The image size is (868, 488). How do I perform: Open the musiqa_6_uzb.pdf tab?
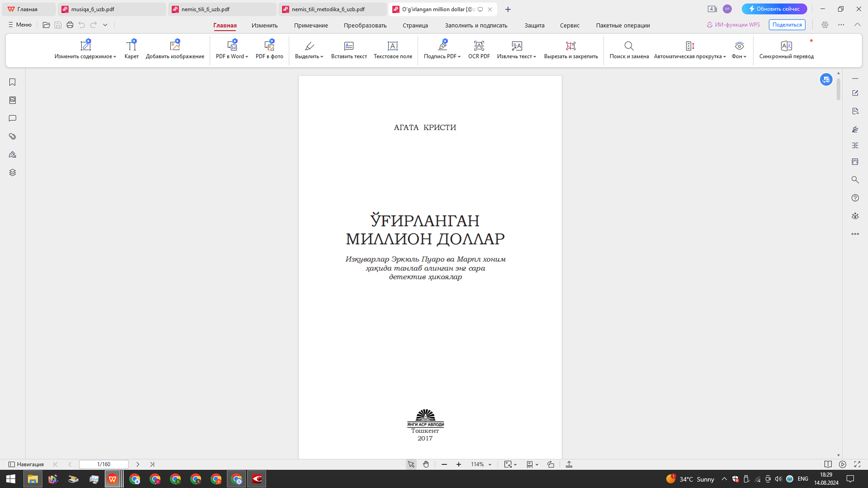click(x=93, y=9)
